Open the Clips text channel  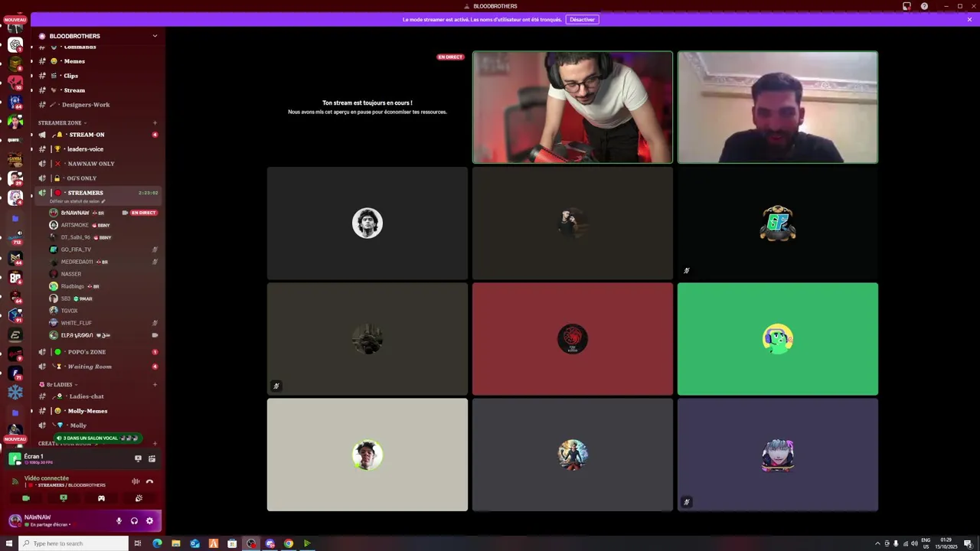(97, 76)
